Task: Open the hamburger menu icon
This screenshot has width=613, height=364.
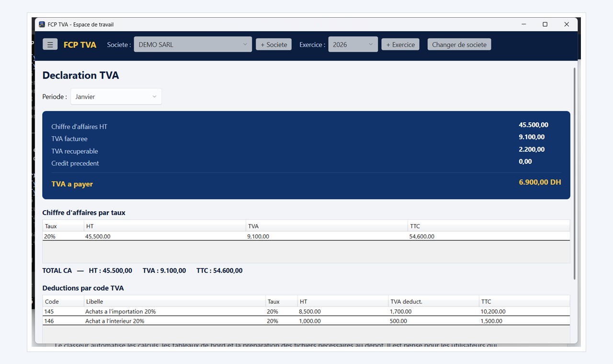Action: click(50, 45)
